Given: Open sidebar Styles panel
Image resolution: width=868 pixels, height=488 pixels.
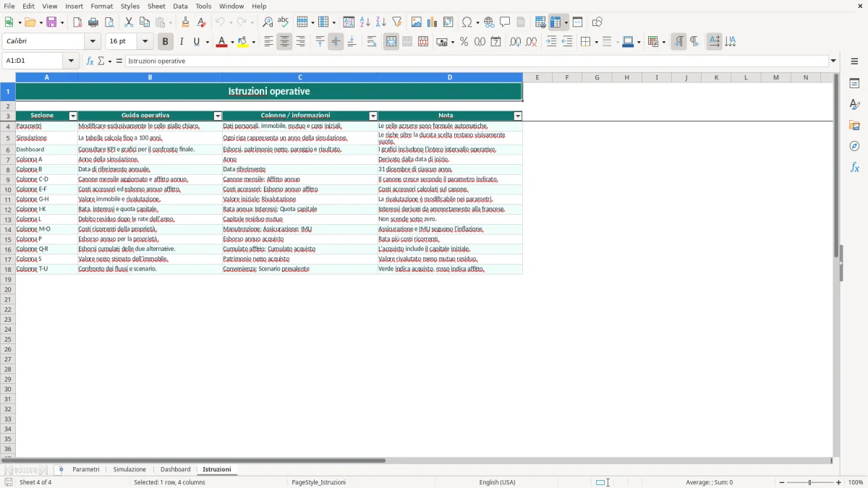Looking at the screenshot, I should pyautogui.click(x=854, y=104).
